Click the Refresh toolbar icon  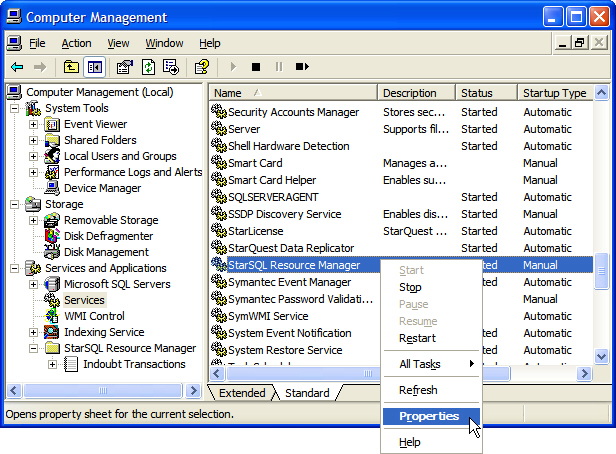(x=148, y=67)
